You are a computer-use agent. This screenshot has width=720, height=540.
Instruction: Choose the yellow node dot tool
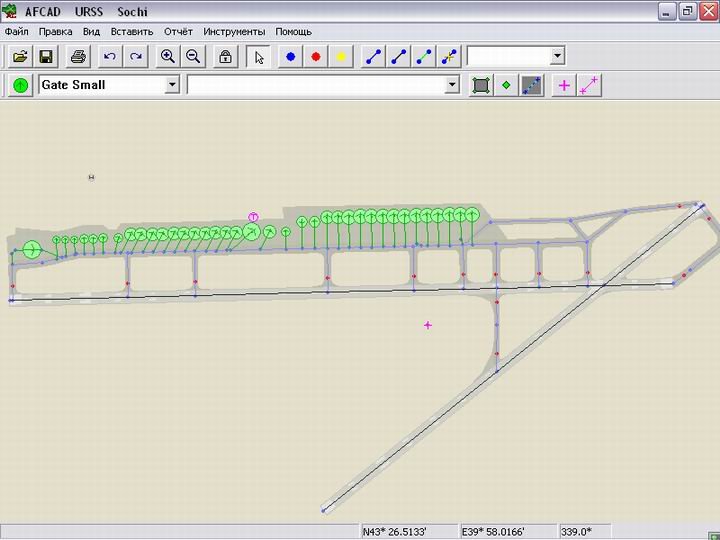pos(341,56)
